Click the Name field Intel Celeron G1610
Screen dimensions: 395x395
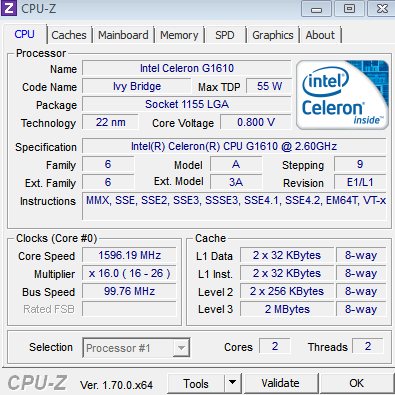[x=187, y=68]
